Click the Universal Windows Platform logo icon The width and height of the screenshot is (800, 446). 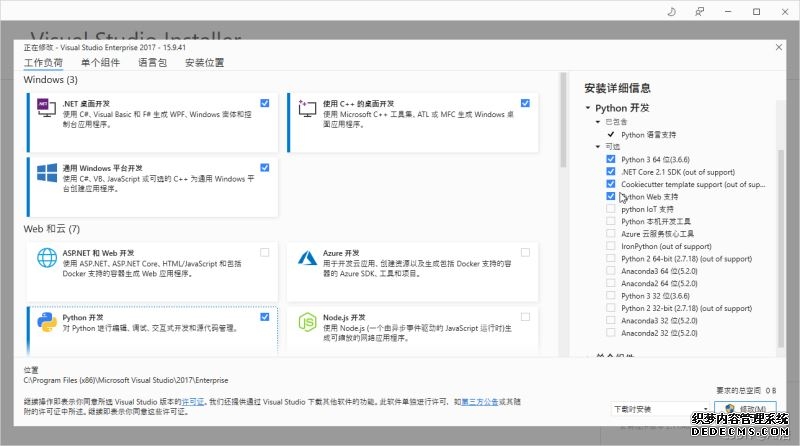[47, 172]
